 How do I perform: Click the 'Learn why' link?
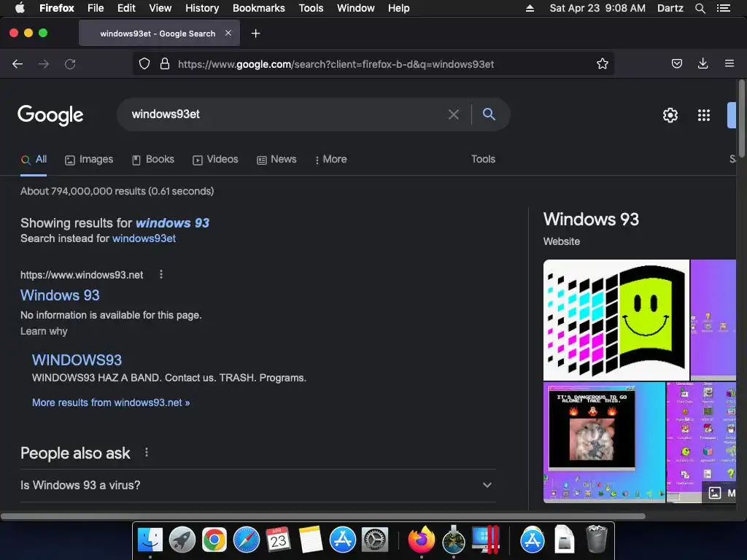pos(44,331)
